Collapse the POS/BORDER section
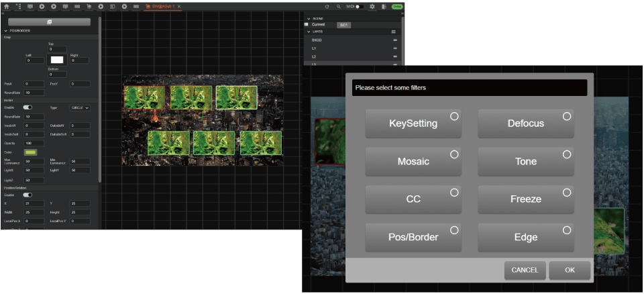 [6, 31]
